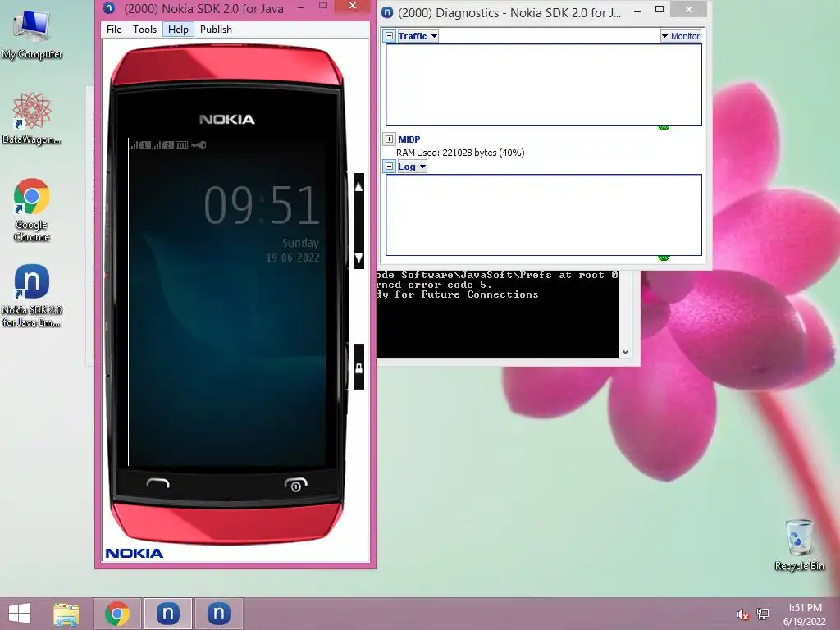Open Nokia SDK 2.0 for Java desktop shortcut
This screenshot has height=630, width=840.
click(x=32, y=295)
